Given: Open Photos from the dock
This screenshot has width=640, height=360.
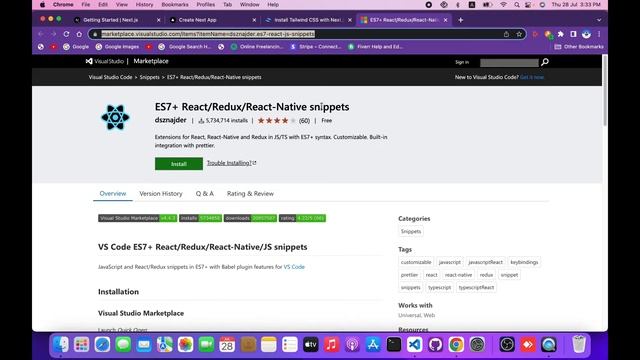Looking at the screenshot, I should [x=186, y=344].
